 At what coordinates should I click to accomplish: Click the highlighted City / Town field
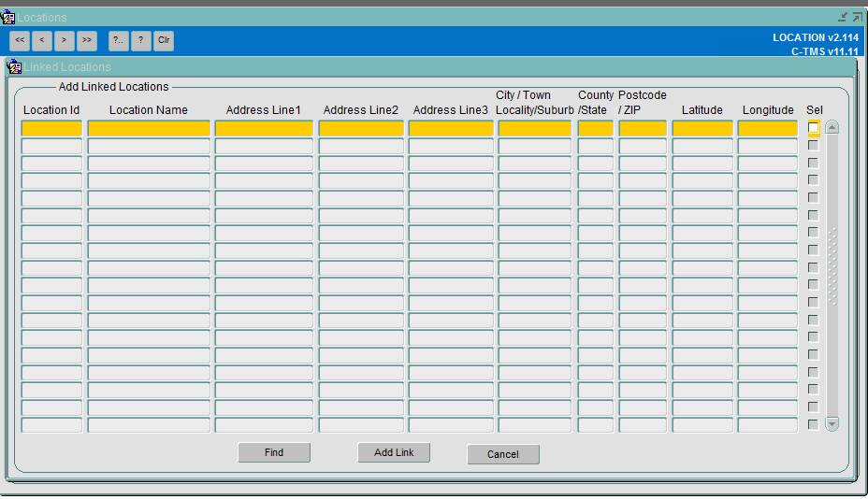coord(535,128)
